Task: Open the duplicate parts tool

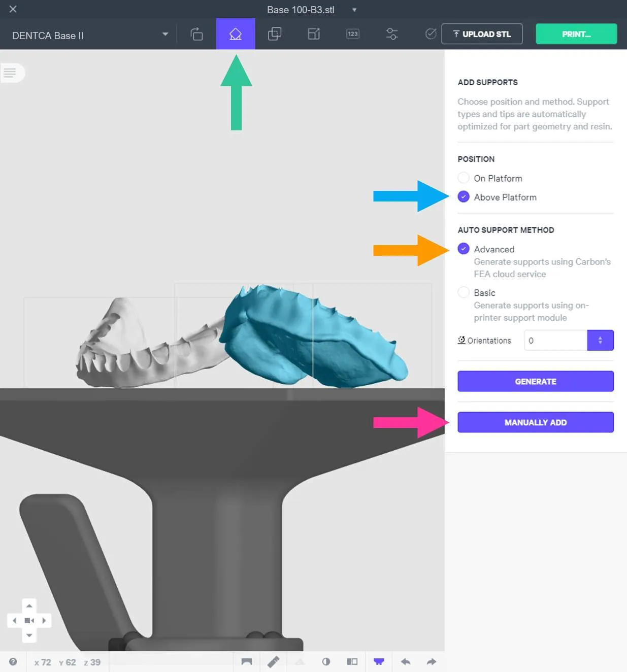Action: click(275, 34)
